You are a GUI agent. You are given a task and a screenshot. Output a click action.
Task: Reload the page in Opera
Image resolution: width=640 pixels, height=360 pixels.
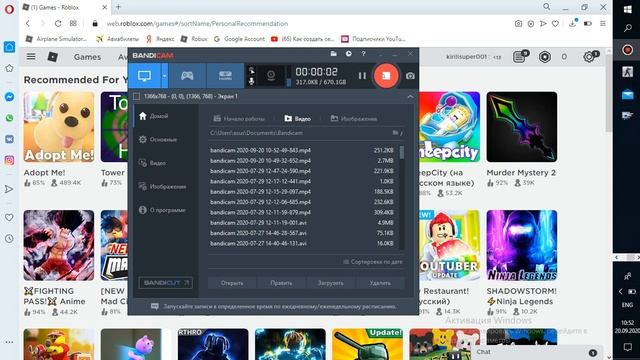(58, 24)
